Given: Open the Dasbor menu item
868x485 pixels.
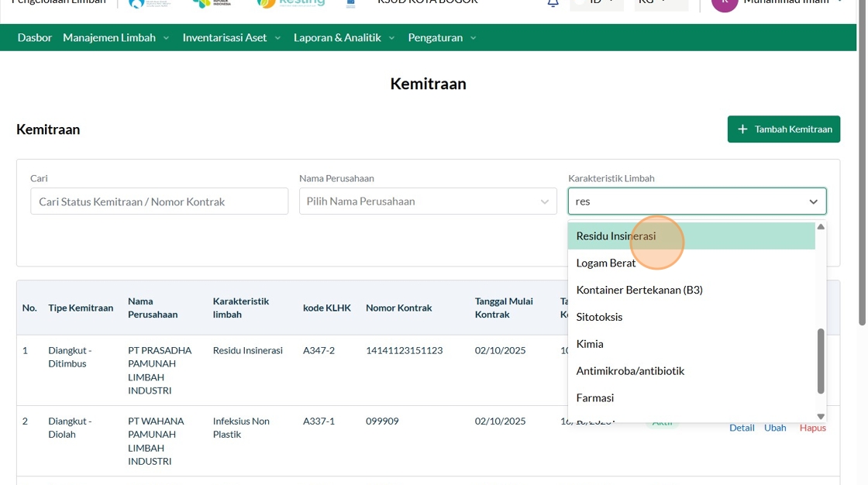Looking at the screenshot, I should point(34,37).
